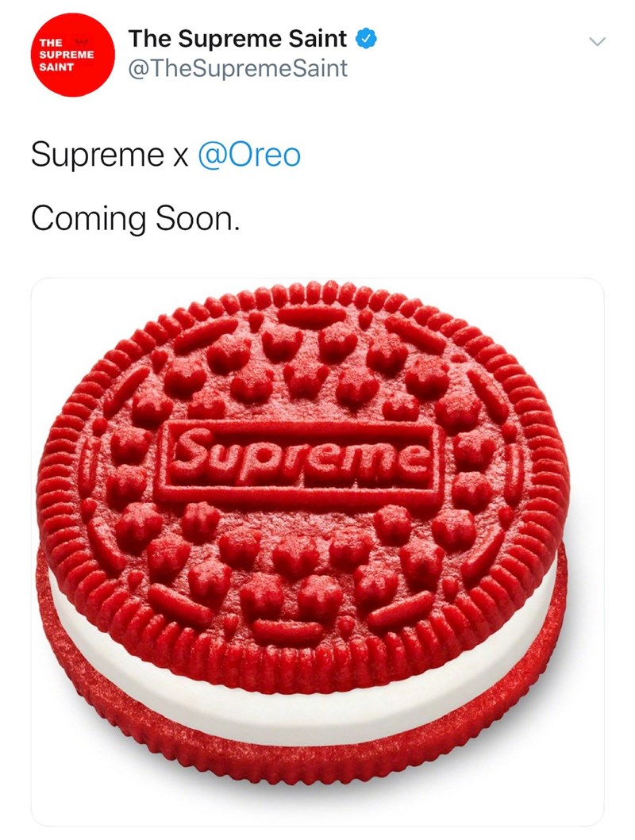Select the 'Coming Soon.' tweet text
This screenshot has width=635, height=840.
(134, 219)
